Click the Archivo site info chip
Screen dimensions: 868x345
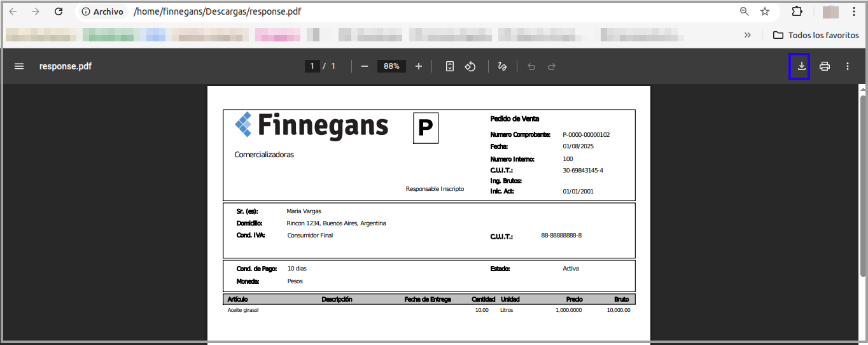(x=102, y=11)
